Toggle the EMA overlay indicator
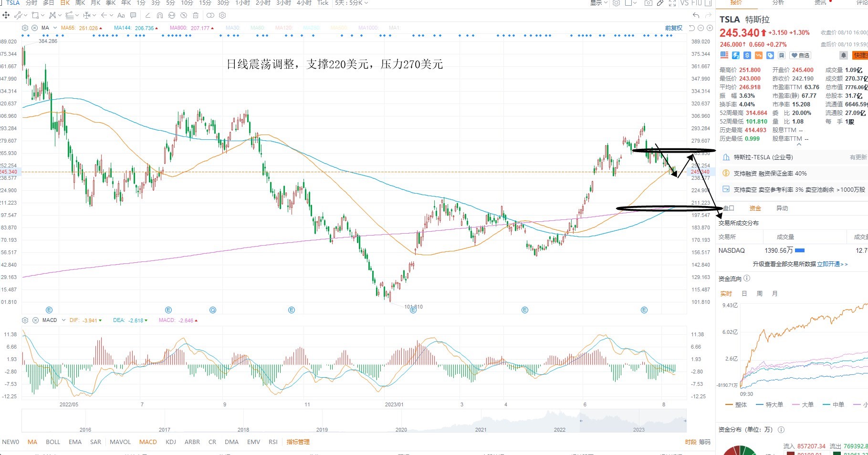The width and height of the screenshot is (868, 455). 75,442
